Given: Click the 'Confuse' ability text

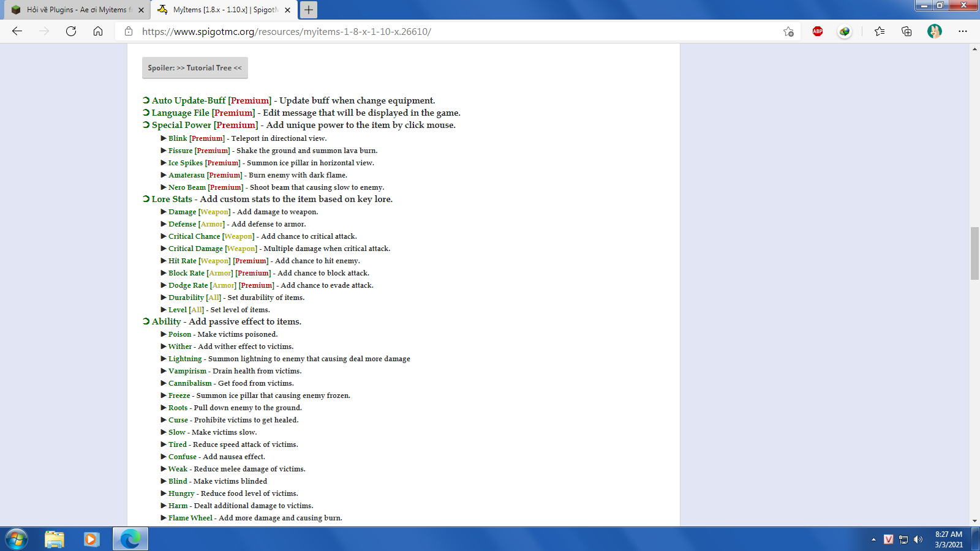Looking at the screenshot, I should click(183, 457).
